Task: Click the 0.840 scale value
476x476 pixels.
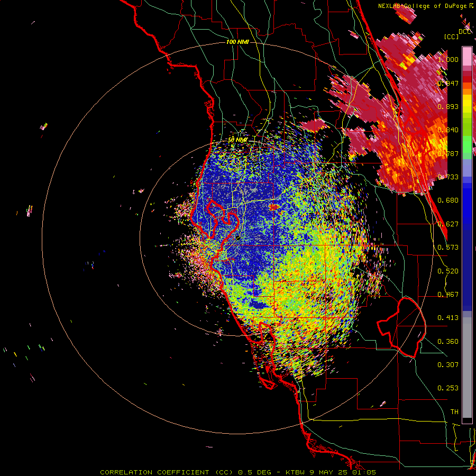Action: pos(448,130)
